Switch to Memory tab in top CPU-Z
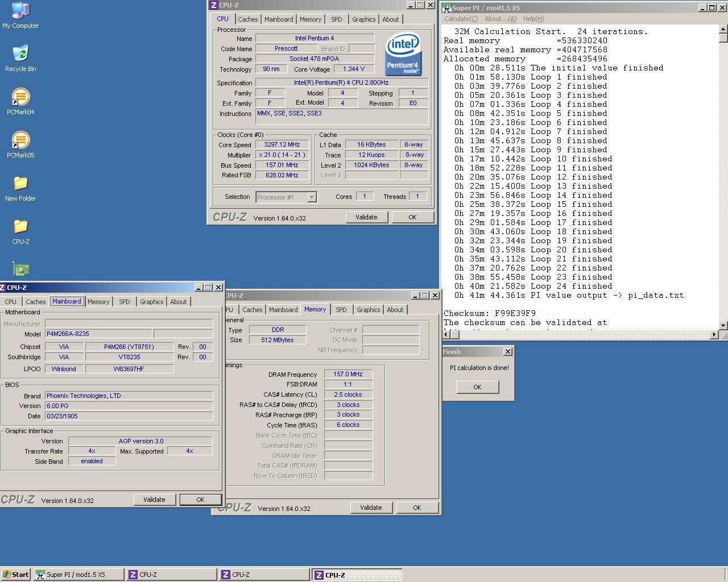 coord(311,19)
